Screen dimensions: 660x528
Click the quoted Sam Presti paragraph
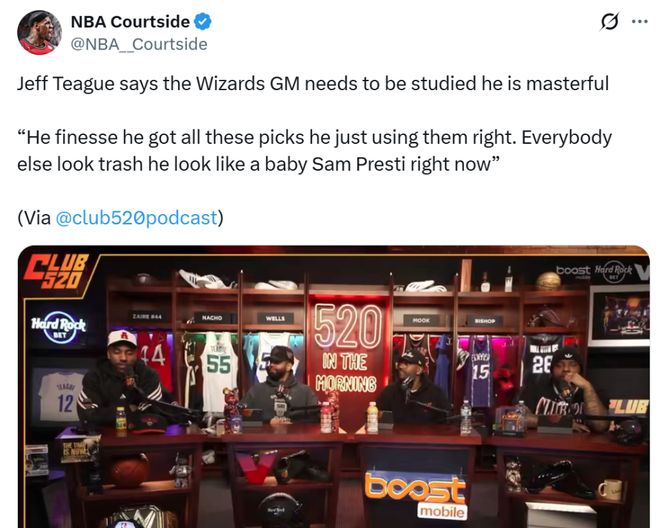(x=314, y=151)
